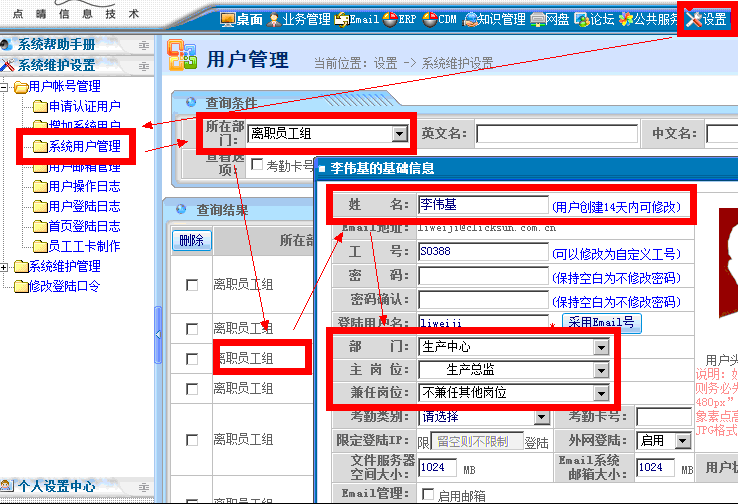This screenshot has height=504, width=738.
Task: Click the 采用Email号 button
Action: [x=602, y=323]
